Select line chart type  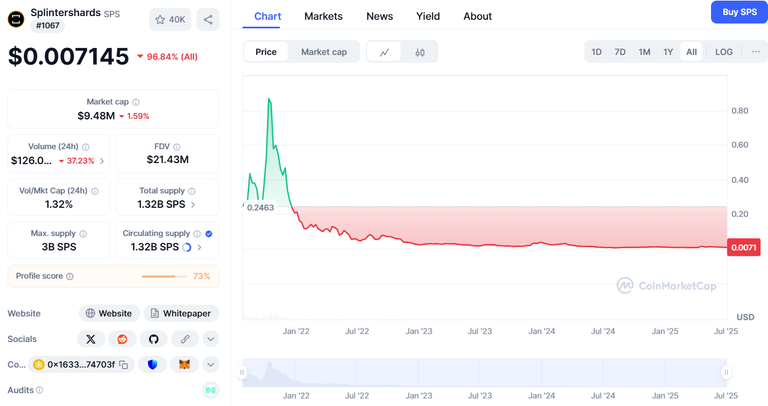coord(384,52)
